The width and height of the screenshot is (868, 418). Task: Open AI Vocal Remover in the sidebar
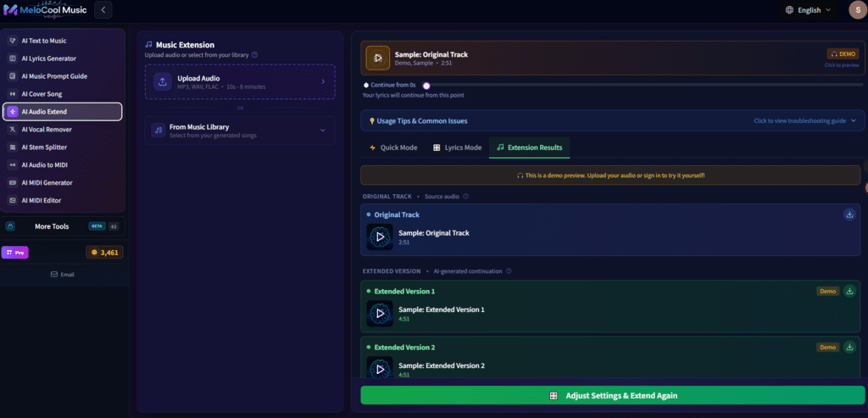coord(63,130)
